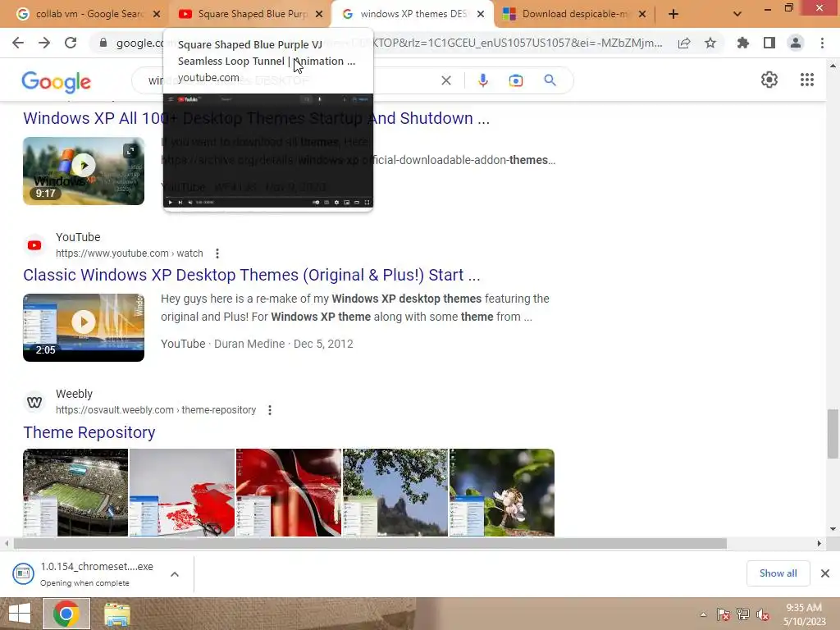
Task: Search by image with Google Lens
Action: pyautogui.click(x=516, y=80)
